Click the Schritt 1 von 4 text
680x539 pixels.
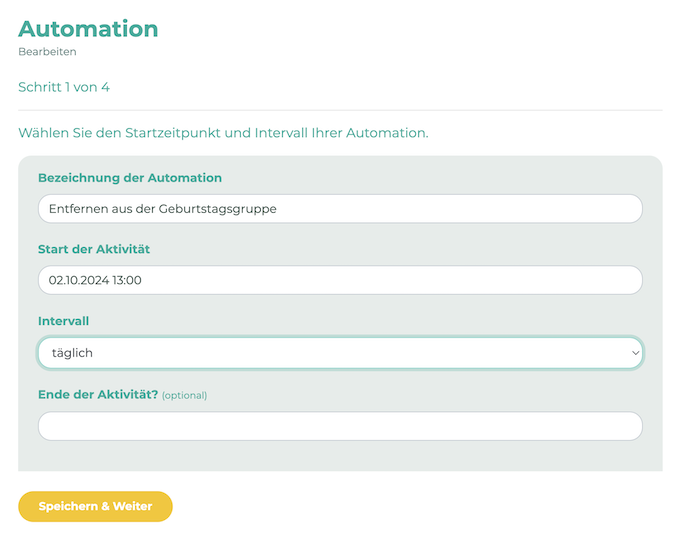point(64,87)
